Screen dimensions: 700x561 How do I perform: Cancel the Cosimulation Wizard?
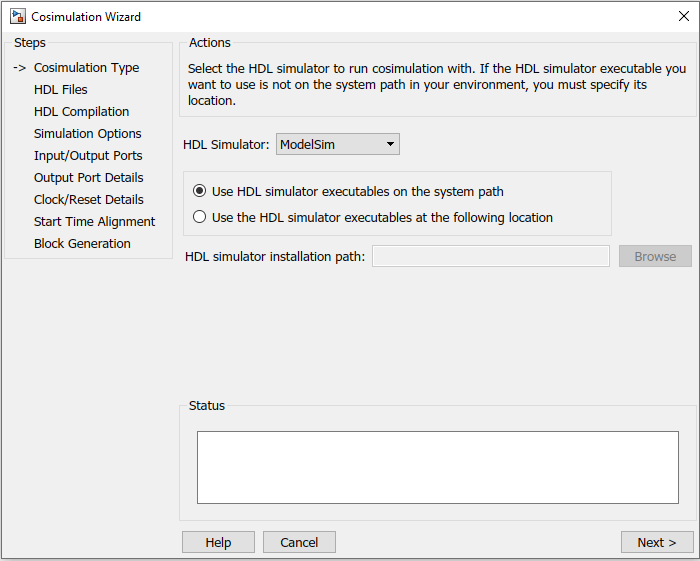298,542
